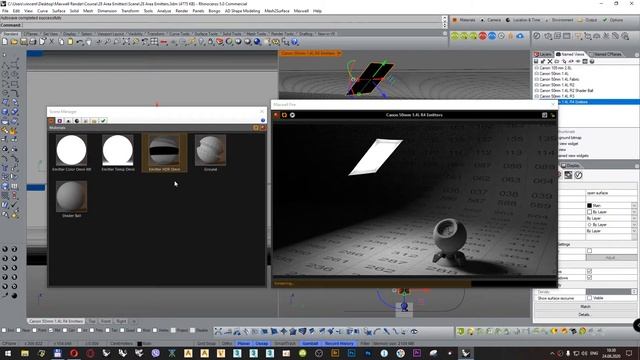The width and height of the screenshot is (640, 360).
Task: Click the Open file folder icon
Action: 14,42
